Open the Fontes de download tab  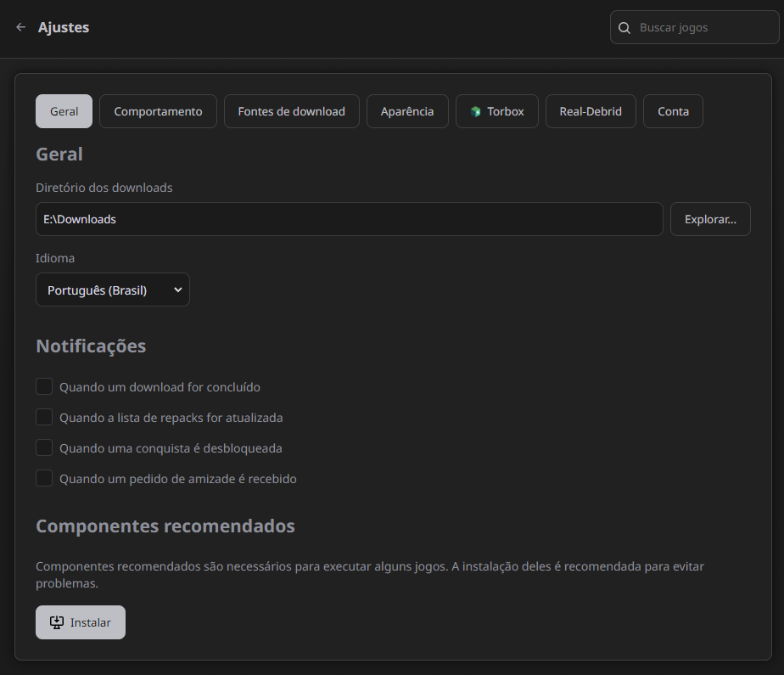(x=291, y=111)
